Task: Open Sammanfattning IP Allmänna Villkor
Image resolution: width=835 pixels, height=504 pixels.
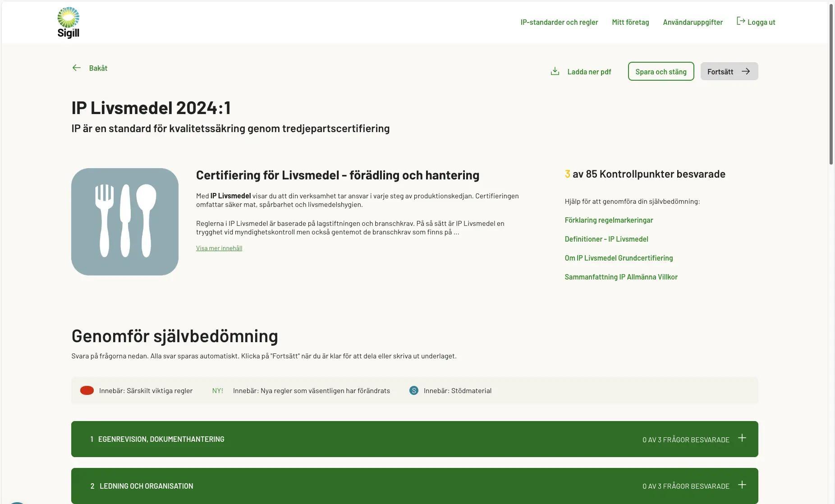Action: [621, 276]
